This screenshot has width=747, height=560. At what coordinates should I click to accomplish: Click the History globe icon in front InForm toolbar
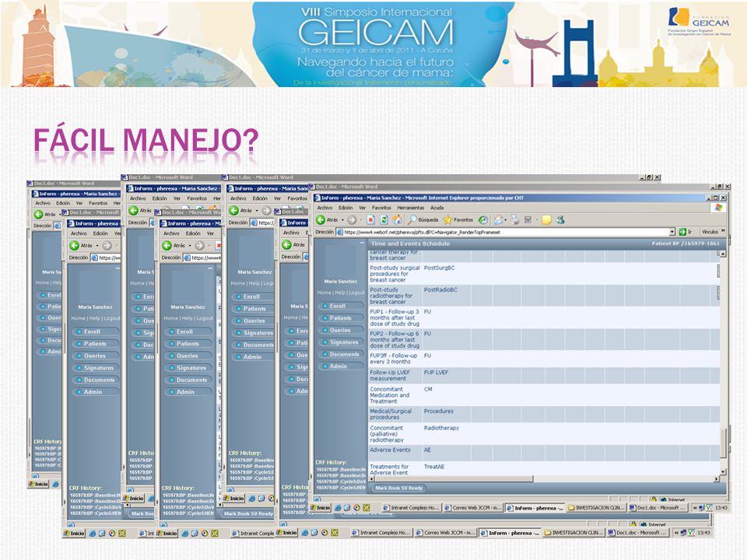tap(483, 219)
